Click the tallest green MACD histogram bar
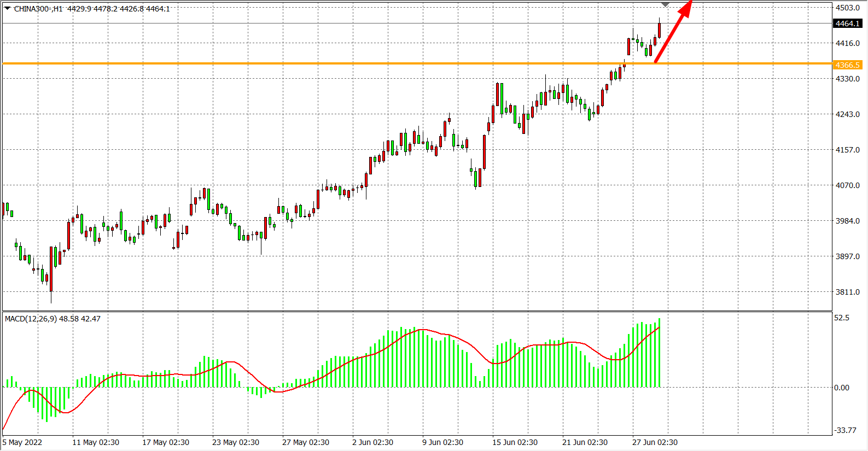This screenshot has width=868, height=451. [660, 353]
